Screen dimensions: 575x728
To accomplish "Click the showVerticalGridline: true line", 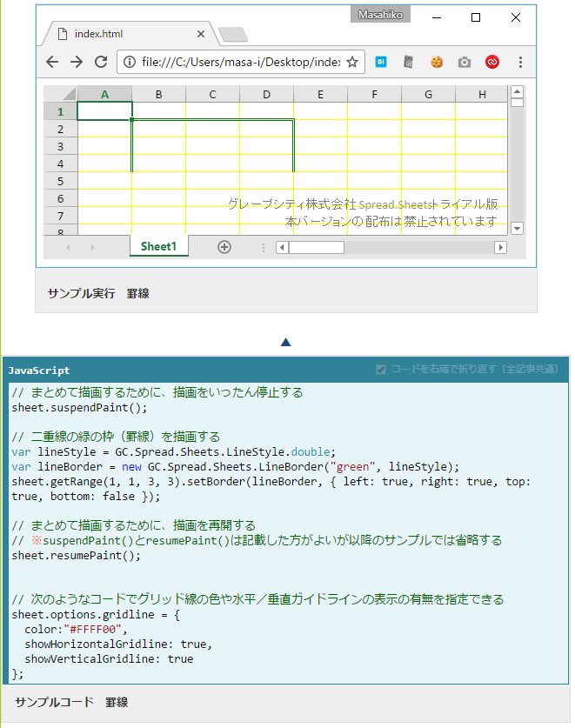I will click(x=109, y=658).
